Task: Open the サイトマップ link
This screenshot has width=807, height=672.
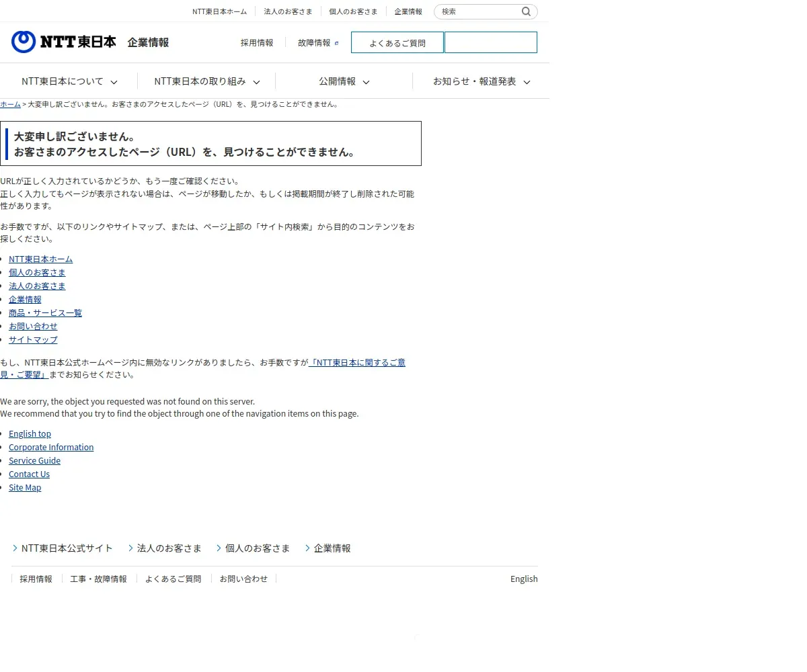Action: [33, 339]
